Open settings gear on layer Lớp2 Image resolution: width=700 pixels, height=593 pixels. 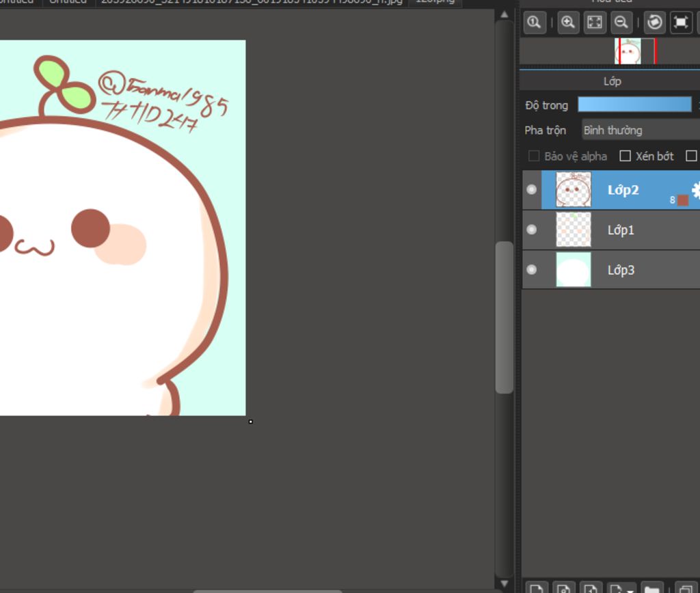point(695,190)
